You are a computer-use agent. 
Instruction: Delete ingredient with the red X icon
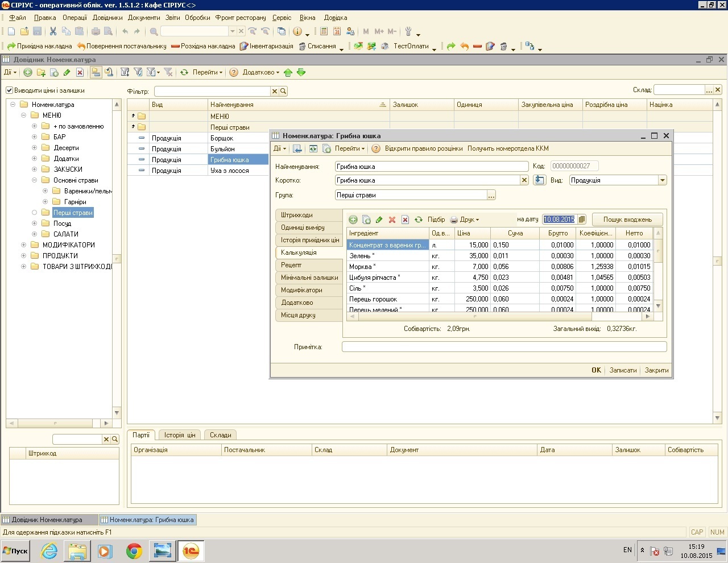[392, 220]
